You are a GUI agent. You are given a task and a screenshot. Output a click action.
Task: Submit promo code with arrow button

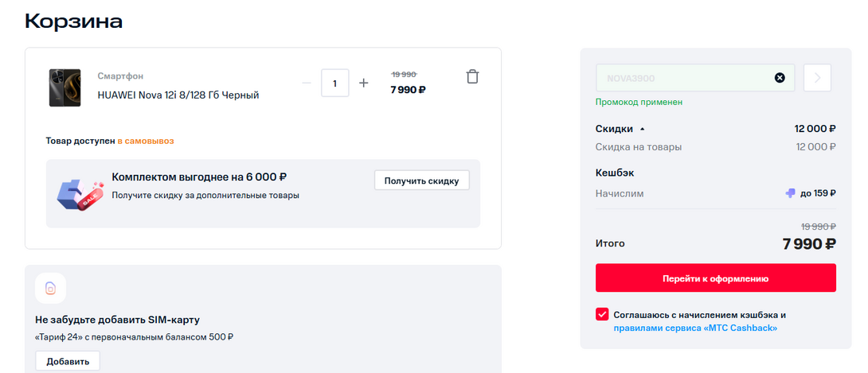pyautogui.click(x=818, y=78)
